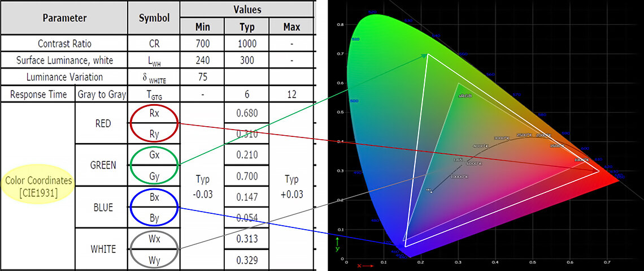
Task: Click the Wy typical value 0.329
Action: (246, 260)
